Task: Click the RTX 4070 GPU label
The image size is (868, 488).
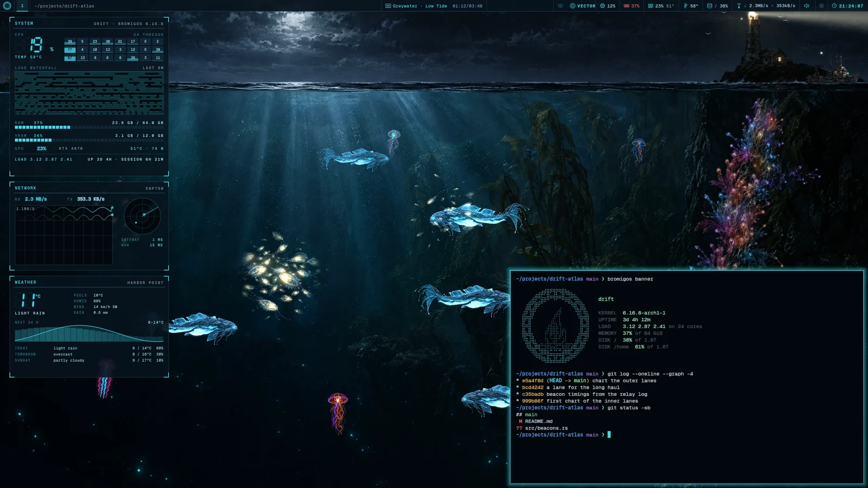Action: click(71, 149)
